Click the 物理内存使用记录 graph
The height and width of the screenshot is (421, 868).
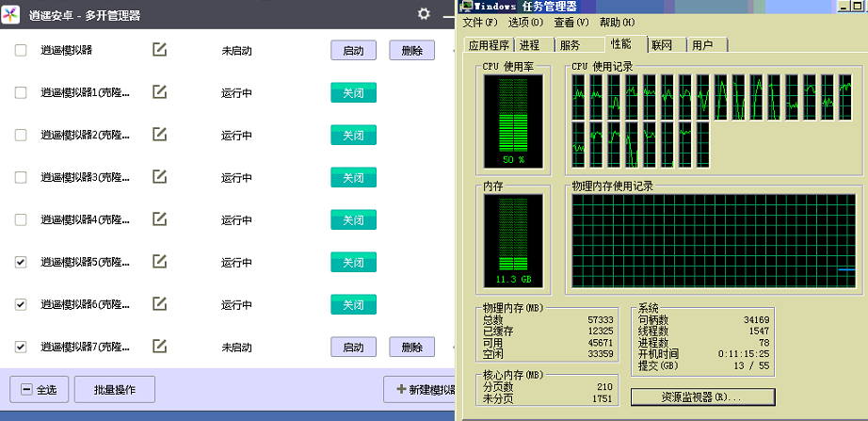[x=714, y=241]
